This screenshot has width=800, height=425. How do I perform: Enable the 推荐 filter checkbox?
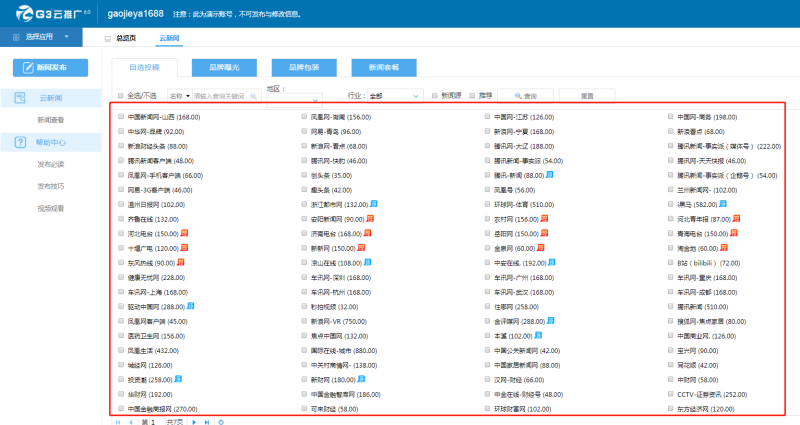[x=472, y=95]
